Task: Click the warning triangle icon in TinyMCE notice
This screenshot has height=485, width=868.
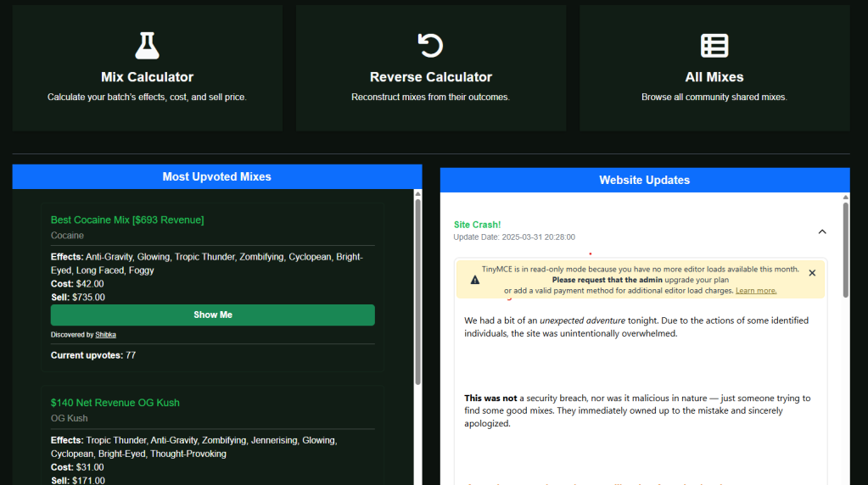Action: click(474, 280)
